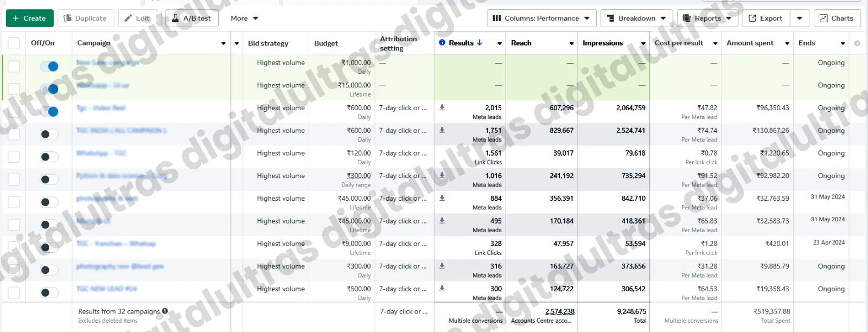
Task: Click the info icon beside Results header
Action: [x=442, y=42]
